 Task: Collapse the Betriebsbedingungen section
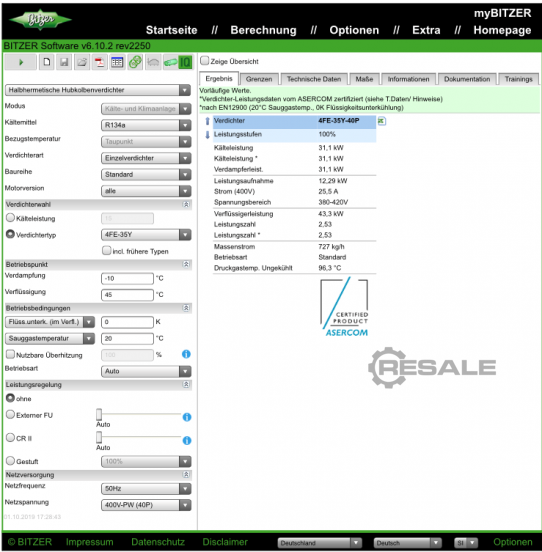tap(186, 308)
